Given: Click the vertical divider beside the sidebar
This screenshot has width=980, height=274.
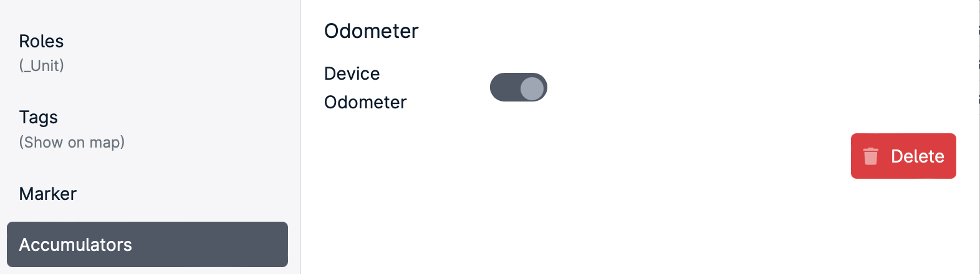Looking at the screenshot, I should click(300, 137).
